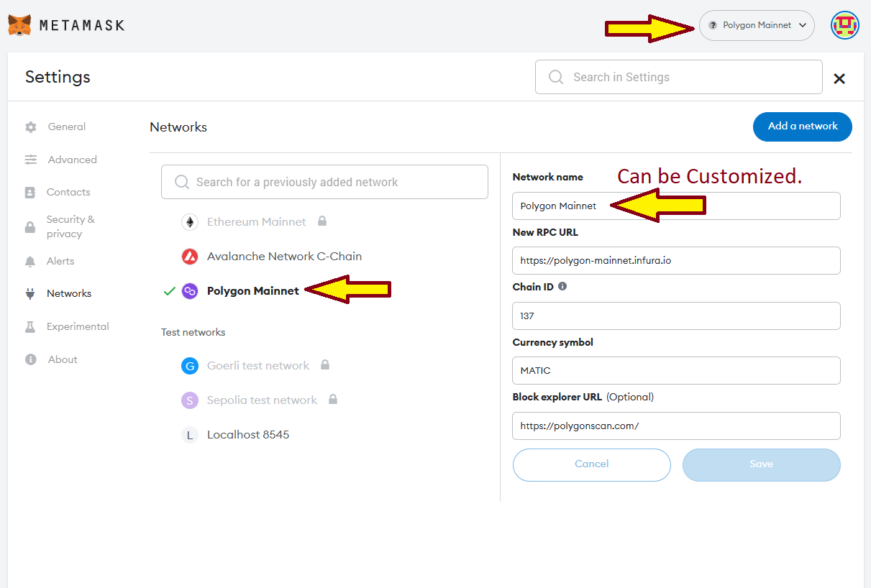Click the purple Polygon logo icon

pyautogui.click(x=190, y=291)
